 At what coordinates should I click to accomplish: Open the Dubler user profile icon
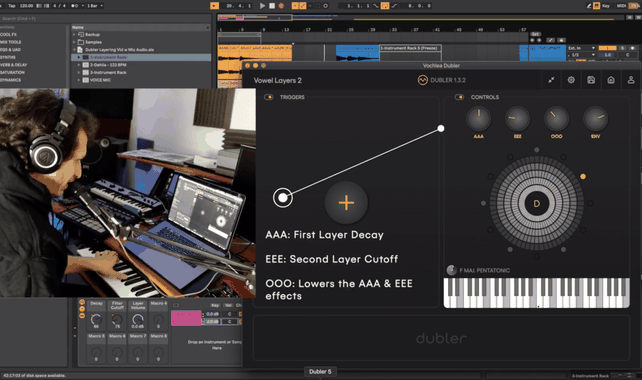(x=631, y=80)
